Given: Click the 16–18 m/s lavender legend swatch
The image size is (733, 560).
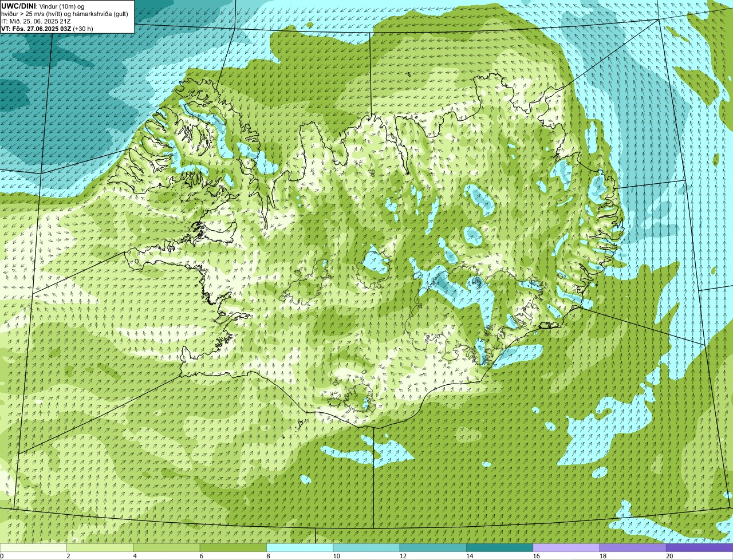Looking at the screenshot, I should (x=566, y=547).
